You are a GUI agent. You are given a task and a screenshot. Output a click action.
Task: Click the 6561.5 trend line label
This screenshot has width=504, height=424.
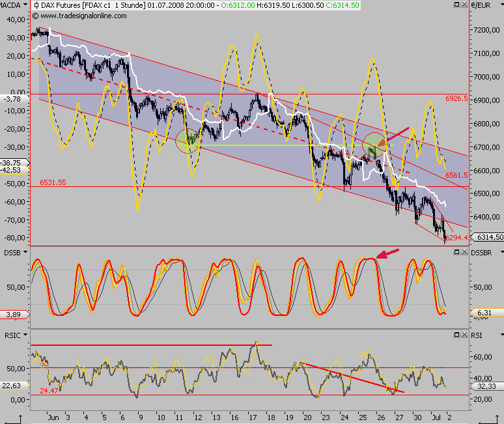456,175
